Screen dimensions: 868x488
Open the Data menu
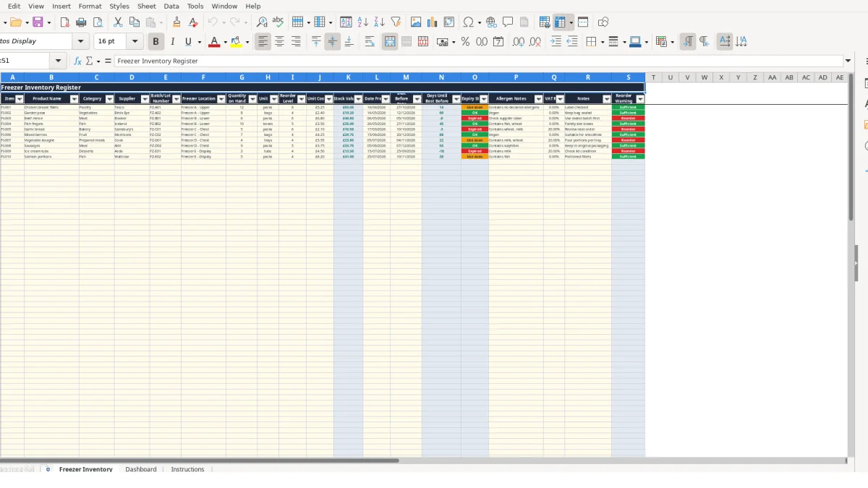pos(171,6)
